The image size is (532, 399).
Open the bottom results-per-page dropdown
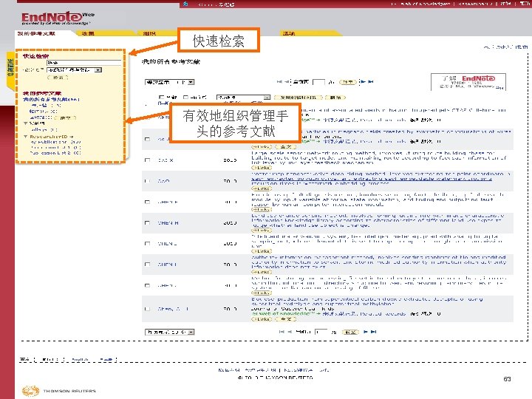pyautogui.click(x=169, y=332)
